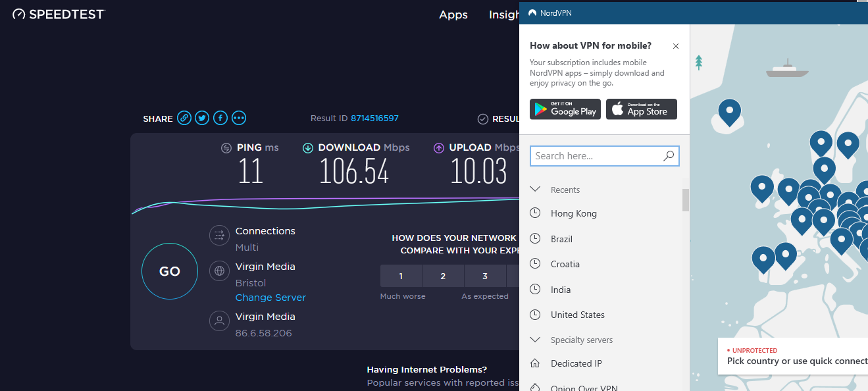This screenshot has height=391, width=868.
Task: Collapse the Specialty servers section
Action: [x=536, y=340]
